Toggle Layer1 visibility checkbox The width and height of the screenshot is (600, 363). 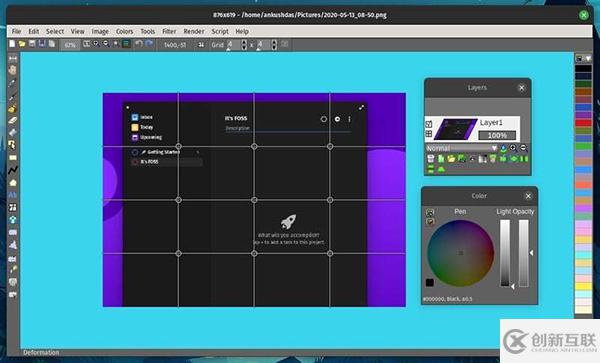(x=429, y=124)
